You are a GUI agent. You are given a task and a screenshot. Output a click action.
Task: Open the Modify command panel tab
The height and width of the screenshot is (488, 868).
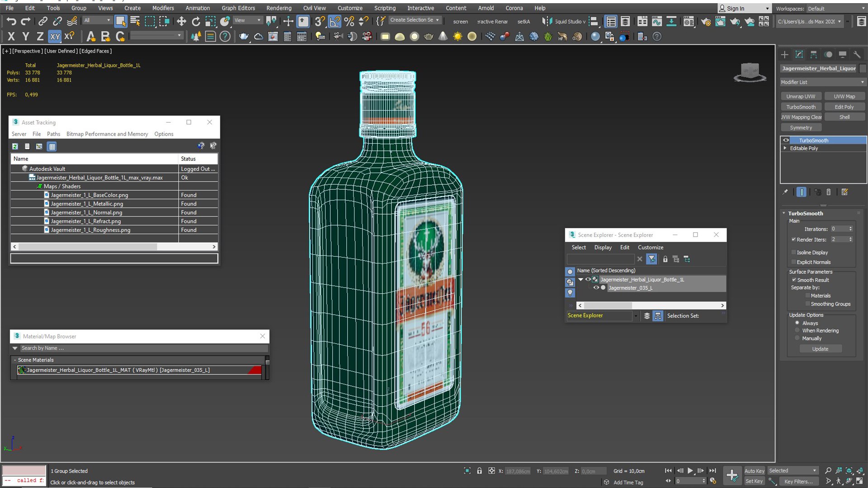coord(799,55)
